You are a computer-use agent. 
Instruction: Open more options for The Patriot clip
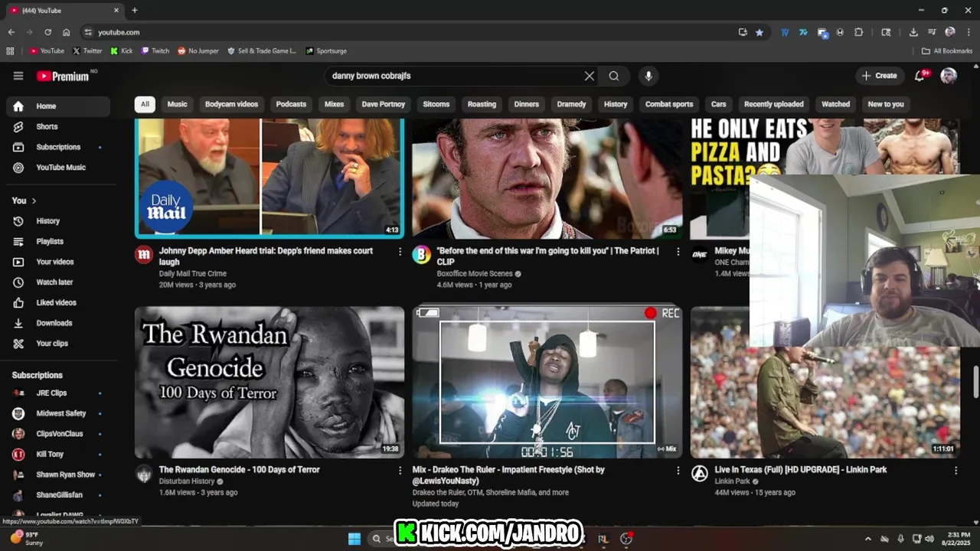point(678,251)
